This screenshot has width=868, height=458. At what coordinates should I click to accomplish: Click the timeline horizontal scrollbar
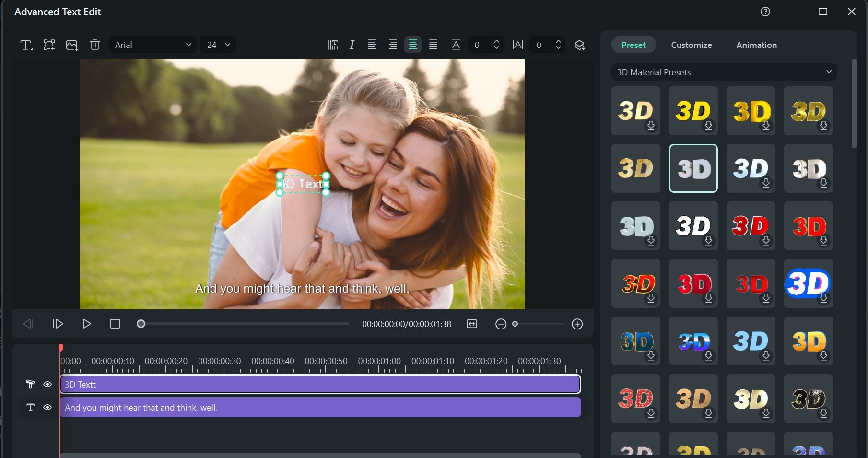pos(320,455)
